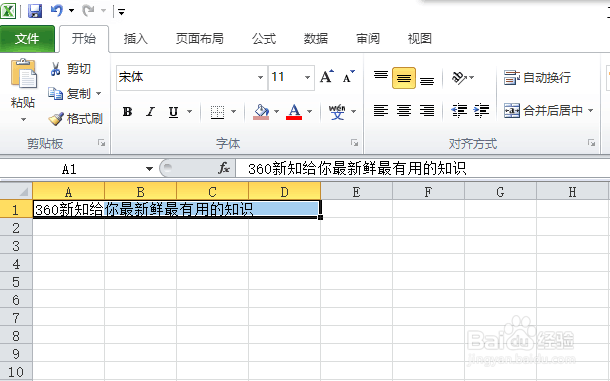Apply the red Font Color
The height and width of the screenshot is (381, 610).
coord(294,112)
